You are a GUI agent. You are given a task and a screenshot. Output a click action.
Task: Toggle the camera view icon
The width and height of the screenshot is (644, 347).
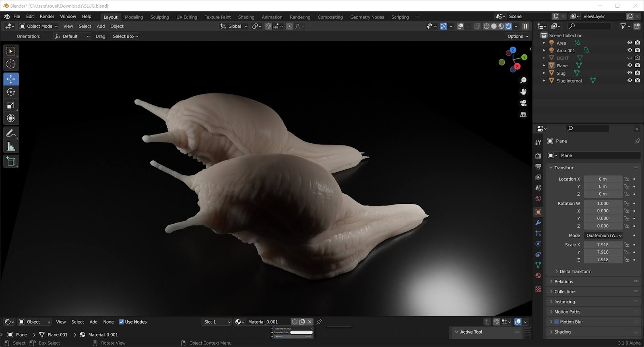click(x=523, y=103)
